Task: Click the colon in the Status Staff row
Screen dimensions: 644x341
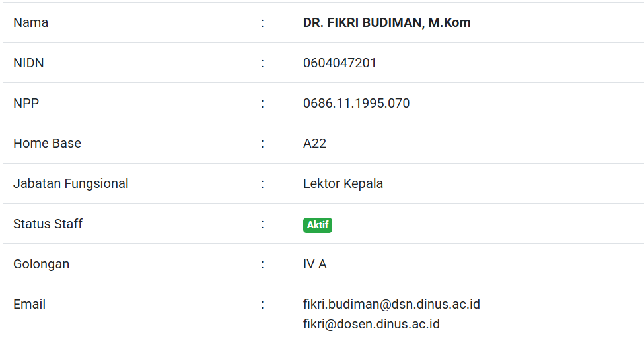Action: [262, 224]
